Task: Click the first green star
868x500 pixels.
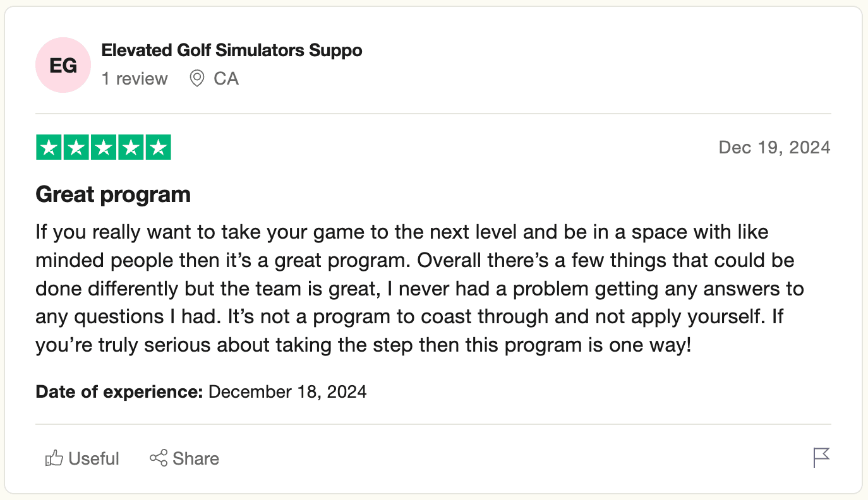Action: (49, 148)
